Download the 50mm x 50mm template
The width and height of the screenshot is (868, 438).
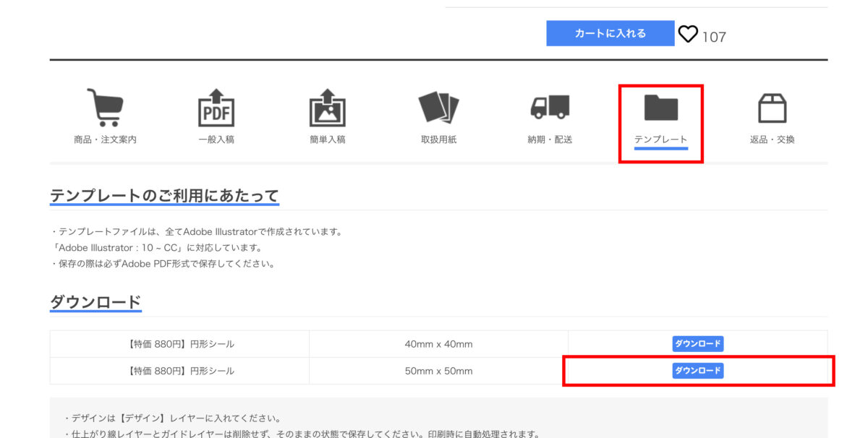click(698, 371)
